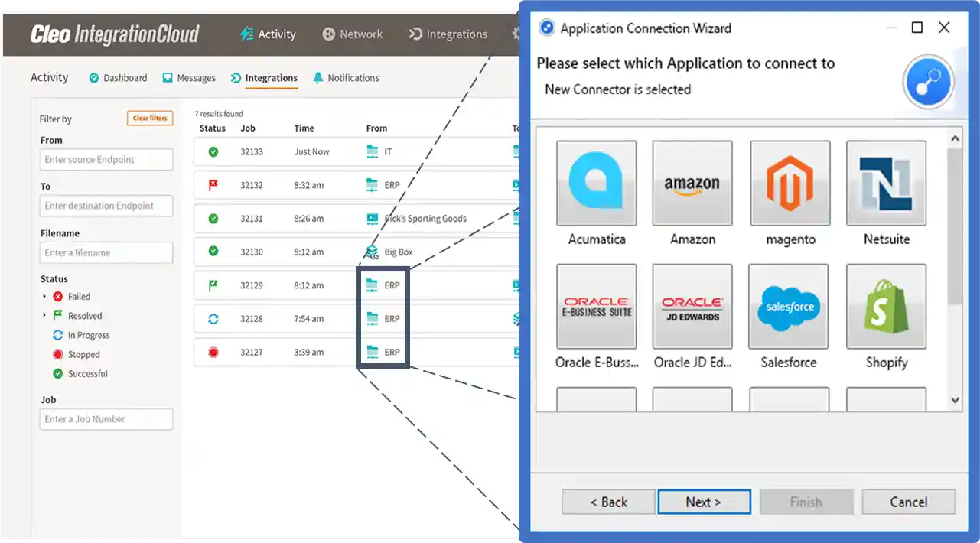This screenshot has width=980, height=543.
Task: Select Oracle E-Business Suite connector
Action: (597, 306)
